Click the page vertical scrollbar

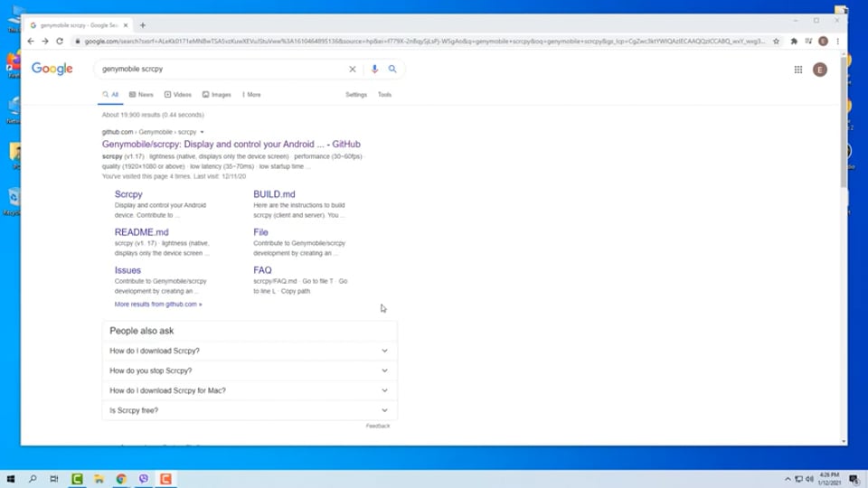click(844, 121)
